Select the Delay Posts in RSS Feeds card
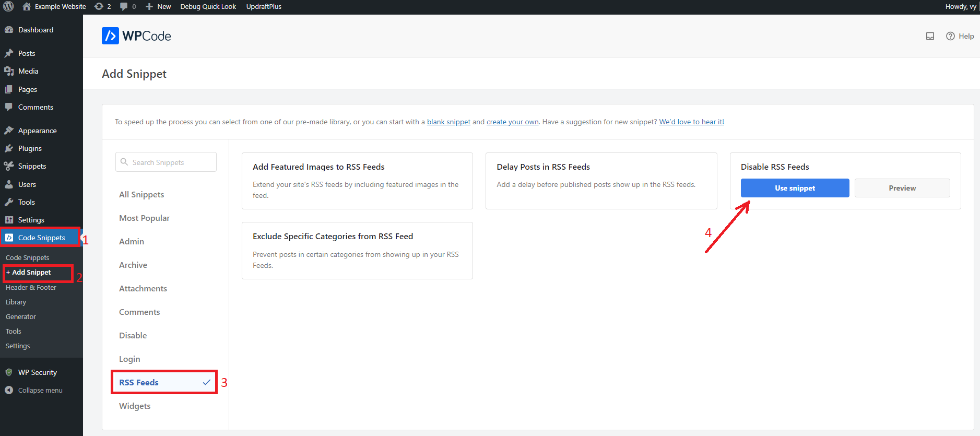Image resolution: width=980 pixels, height=436 pixels. (601, 181)
